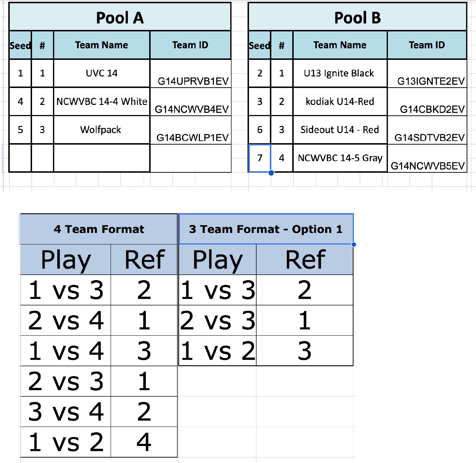Click the empty fourth team name cell in Pool A
Viewport: 476px width, 463px height.
point(102,158)
